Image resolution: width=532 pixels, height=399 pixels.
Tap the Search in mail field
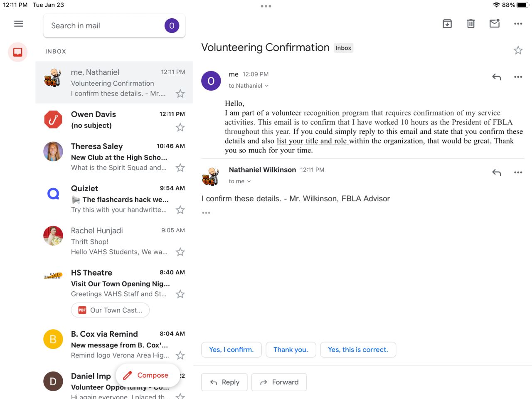tap(104, 26)
